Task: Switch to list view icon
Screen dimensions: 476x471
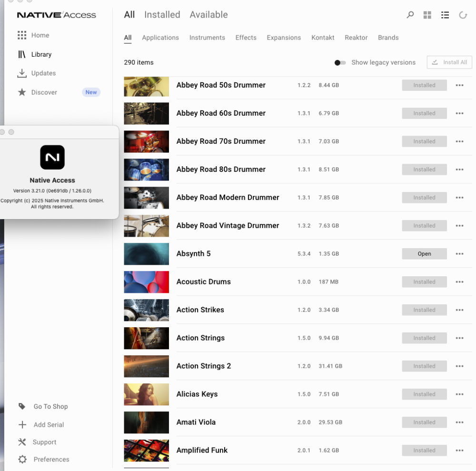Action: (x=445, y=15)
